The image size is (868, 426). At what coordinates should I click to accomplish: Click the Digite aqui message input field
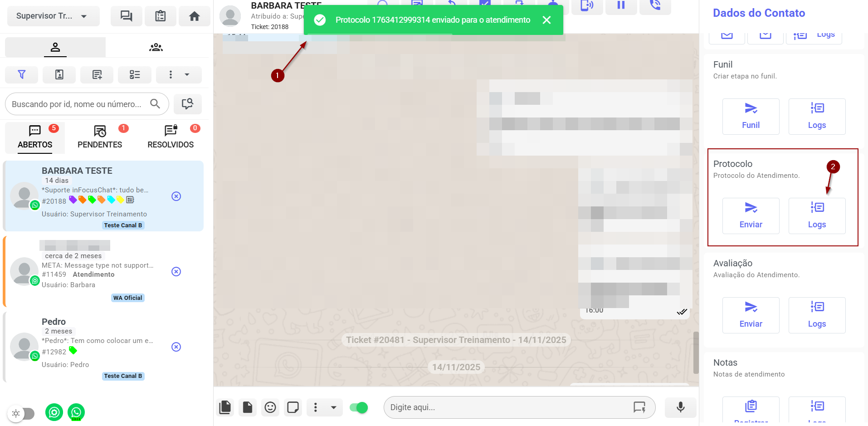(x=508, y=407)
